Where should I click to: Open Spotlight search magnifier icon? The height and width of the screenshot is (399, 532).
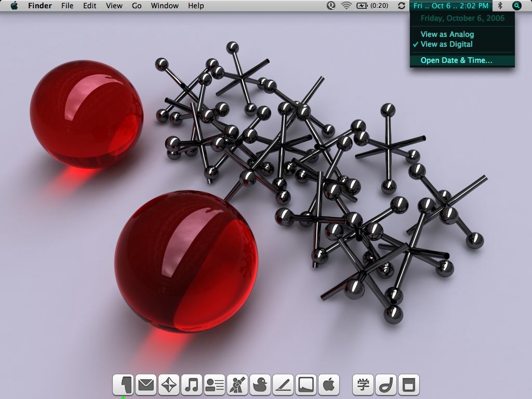[516, 5]
